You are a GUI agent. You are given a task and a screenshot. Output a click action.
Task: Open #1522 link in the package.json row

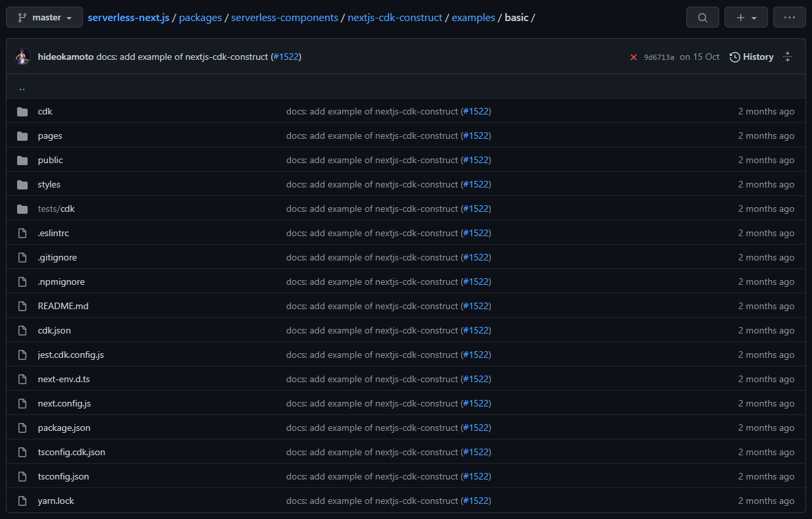tap(476, 428)
